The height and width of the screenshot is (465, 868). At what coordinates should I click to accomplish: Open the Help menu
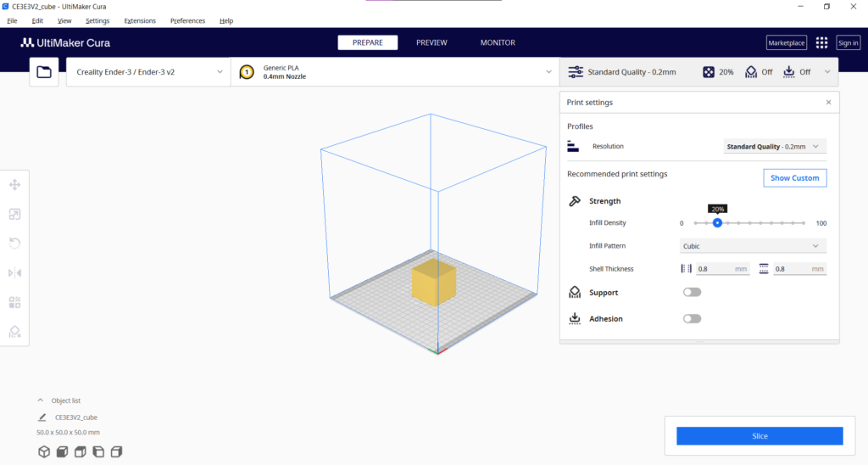(x=225, y=20)
